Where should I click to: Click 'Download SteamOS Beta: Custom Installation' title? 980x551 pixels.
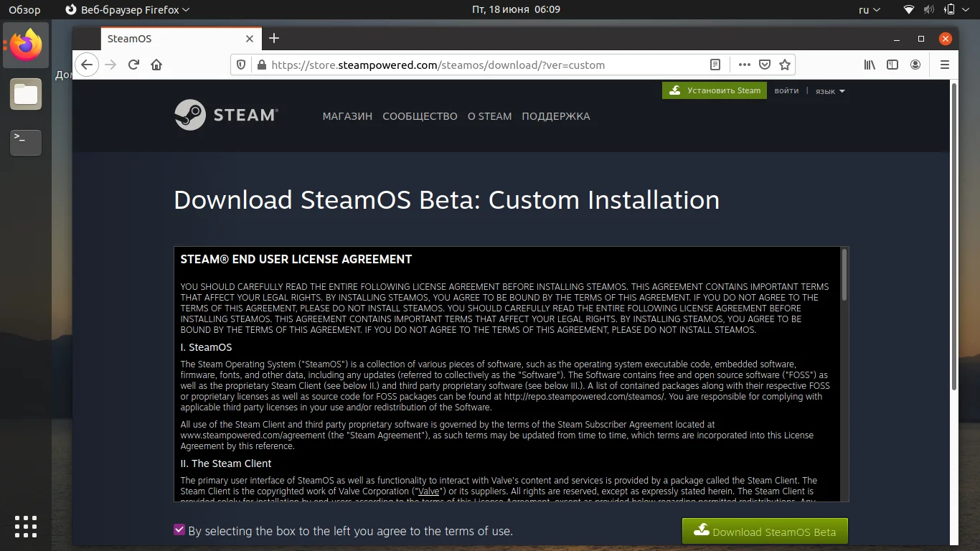[x=446, y=200]
